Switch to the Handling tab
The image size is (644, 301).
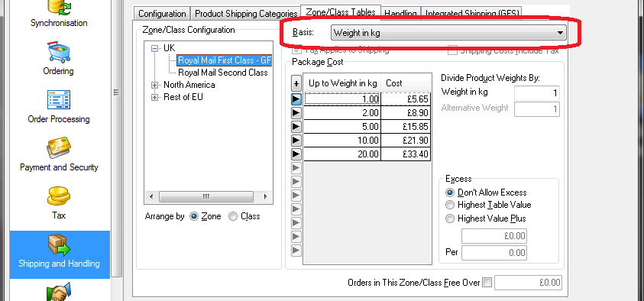[400, 14]
